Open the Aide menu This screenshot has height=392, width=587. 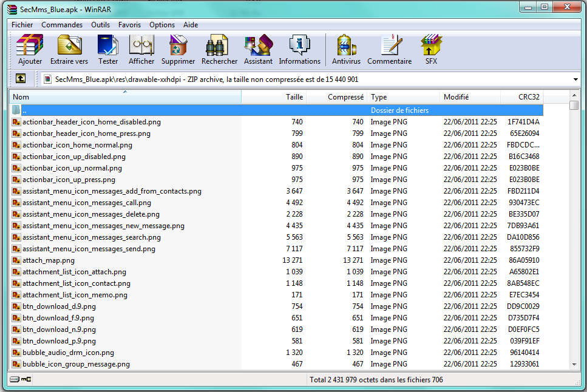[191, 25]
